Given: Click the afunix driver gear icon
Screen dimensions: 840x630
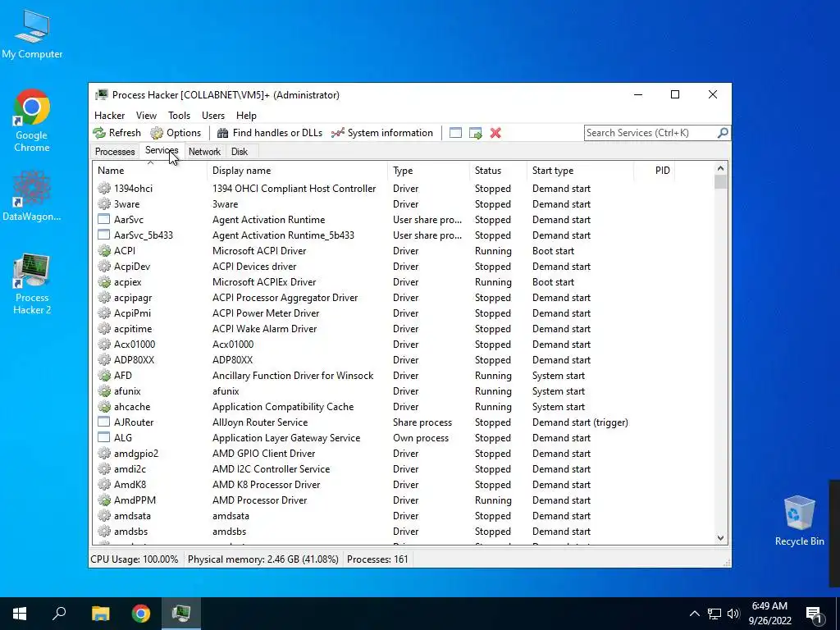Looking at the screenshot, I should click(x=104, y=391).
